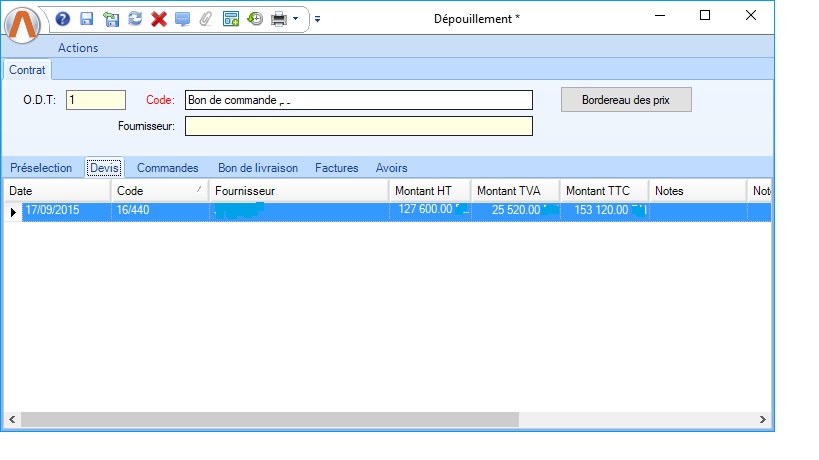
Task: Click the red X delete icon
Action: coord(158,19)
